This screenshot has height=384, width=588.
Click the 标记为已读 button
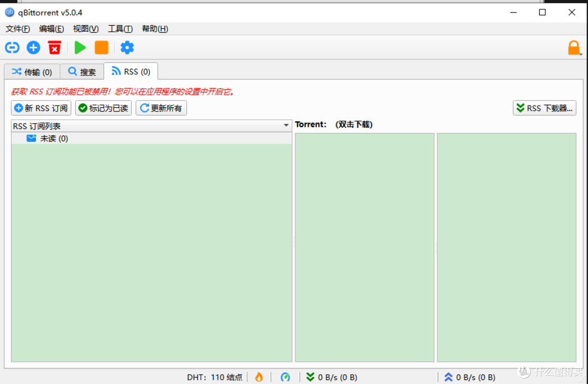[103, 108]
